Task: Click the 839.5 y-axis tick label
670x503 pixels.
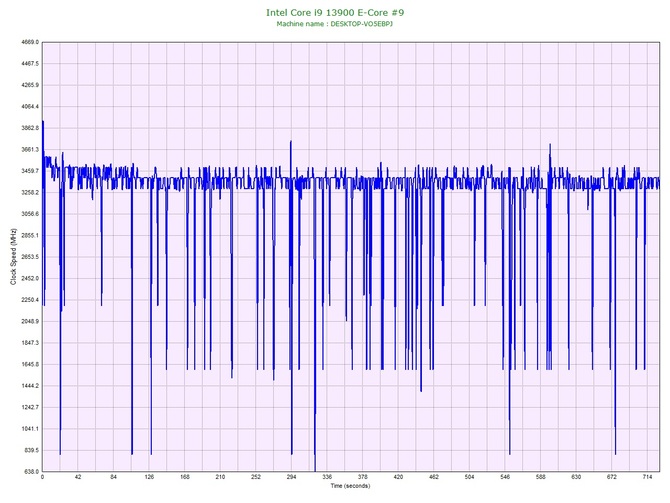Action: point(31,450)
